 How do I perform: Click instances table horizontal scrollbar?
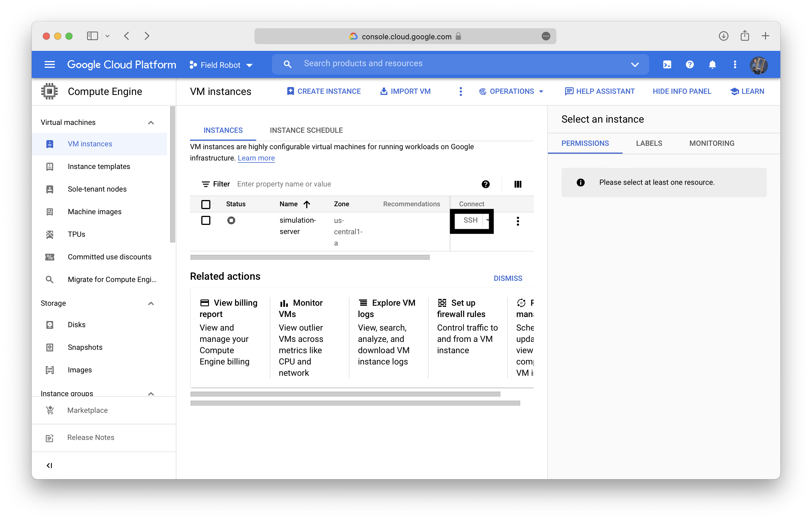tap(310, 257)
